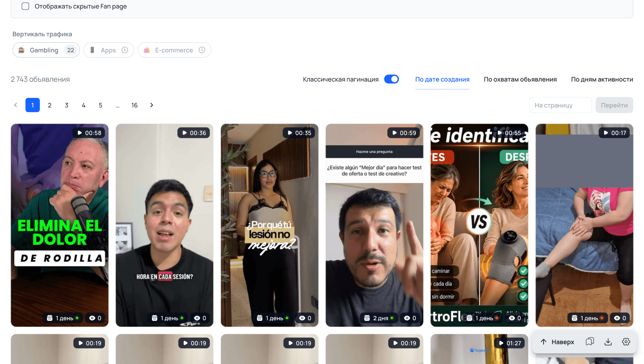
Task: Sort by По дням активности tab
Action: coord(602,79)
